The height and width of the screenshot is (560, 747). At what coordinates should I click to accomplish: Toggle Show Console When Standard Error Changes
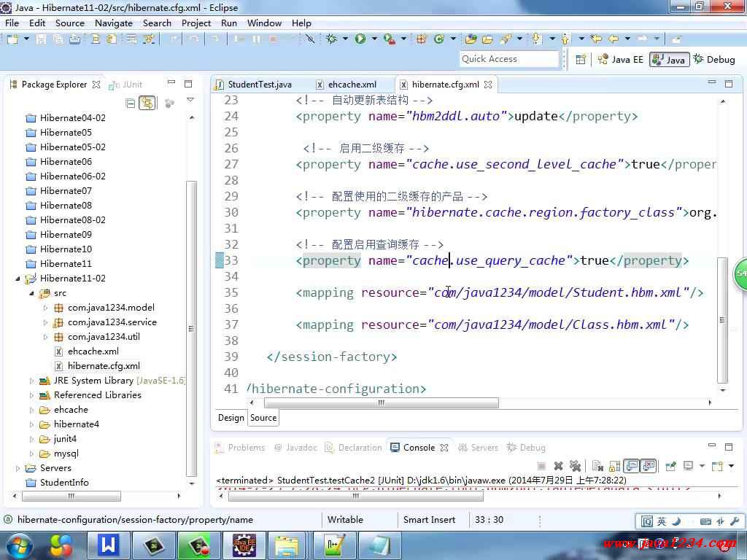click(649, 466)
